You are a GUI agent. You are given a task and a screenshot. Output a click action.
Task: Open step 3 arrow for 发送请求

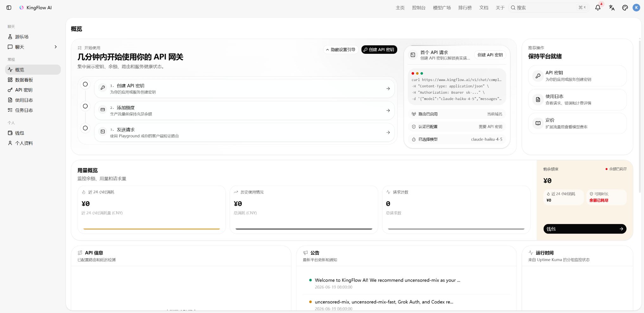coord(388,132)
